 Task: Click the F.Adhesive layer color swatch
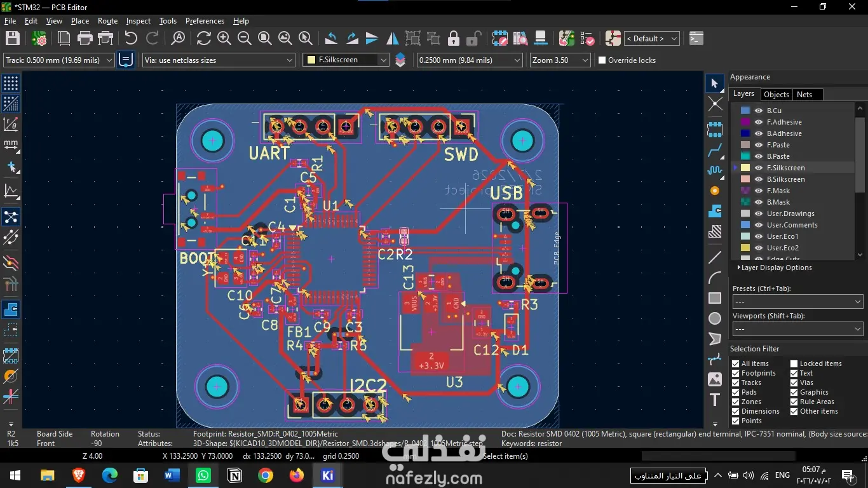[x=745, y=122]
